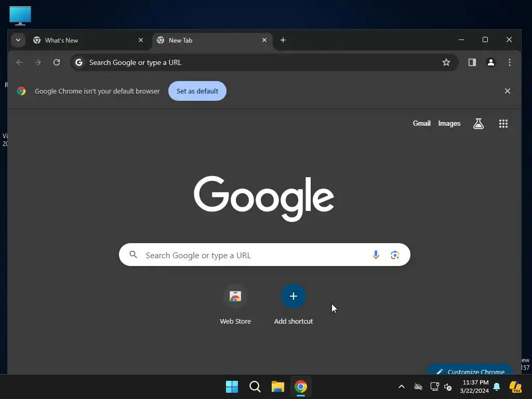The height and width of the screenshot is (399, 532).
Task: Search by image with Google Lens
Action: (395, 255)
